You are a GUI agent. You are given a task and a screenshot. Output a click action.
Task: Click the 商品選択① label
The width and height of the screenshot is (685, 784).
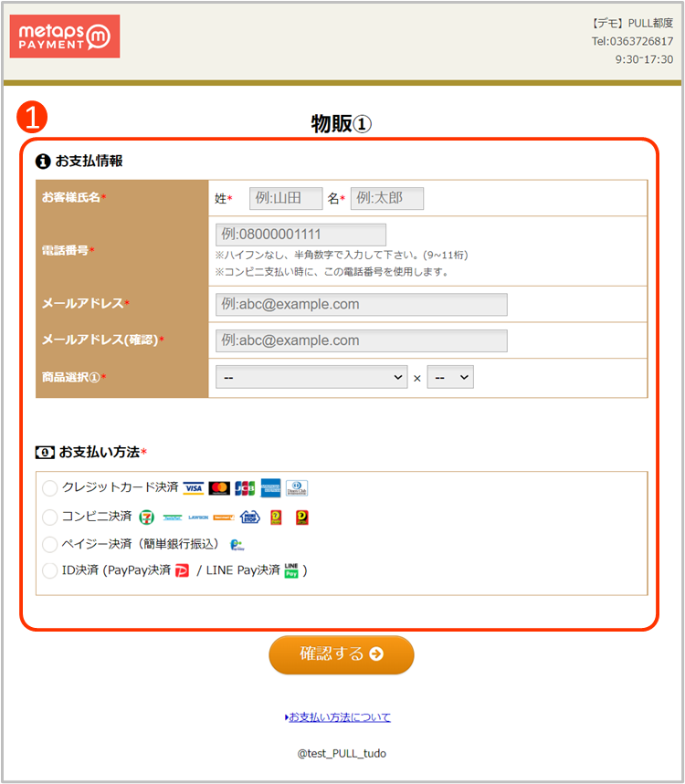coord(71,378)
